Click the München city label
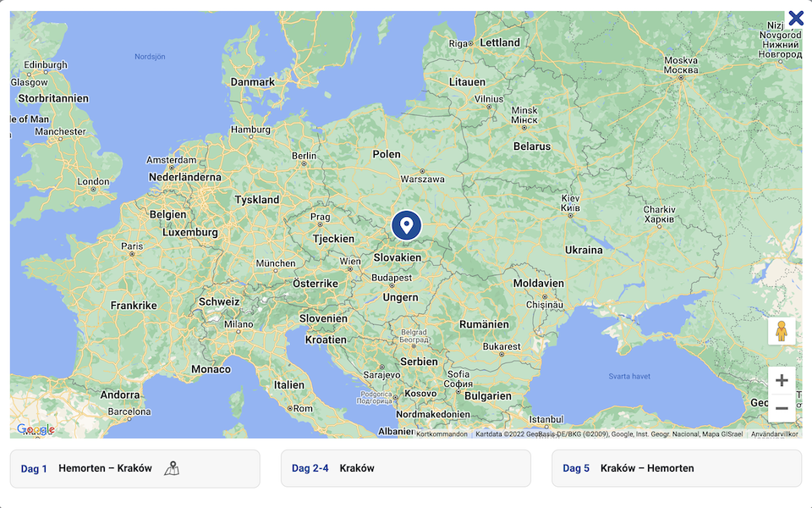Screen dimensions: 812x508 point(276,263)
